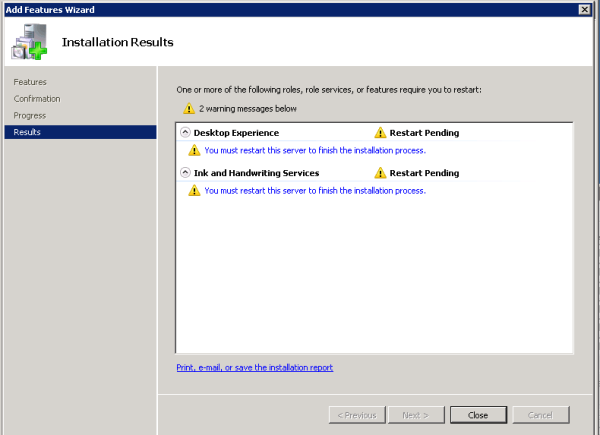This screenshot has height=435, width=600.
Task: Click restart message under Ink and Handwriting Services
Action: pyautogui.click(x=315, y=191)
